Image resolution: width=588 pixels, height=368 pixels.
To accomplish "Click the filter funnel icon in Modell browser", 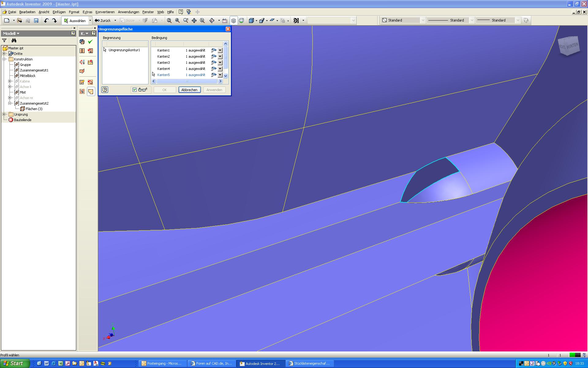I will 4,40.
